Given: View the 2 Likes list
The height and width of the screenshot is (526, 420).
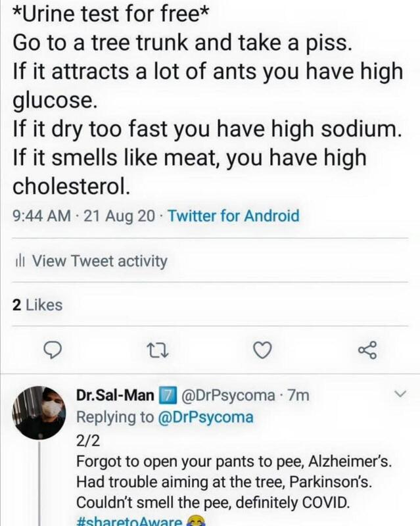Looking at the screenshot, I should click(x=38, y=304).
